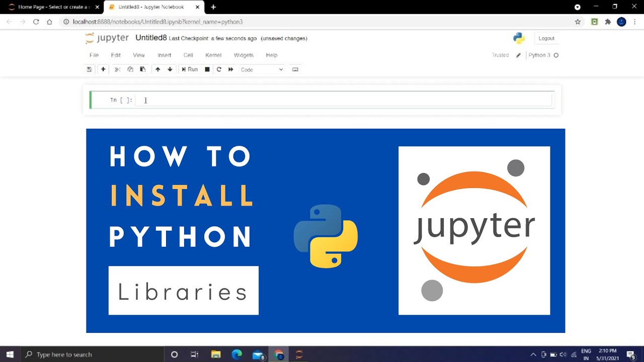Click the localhost address bar URL
The height and width of the screenshot is (362, 644).
[157, 22]
